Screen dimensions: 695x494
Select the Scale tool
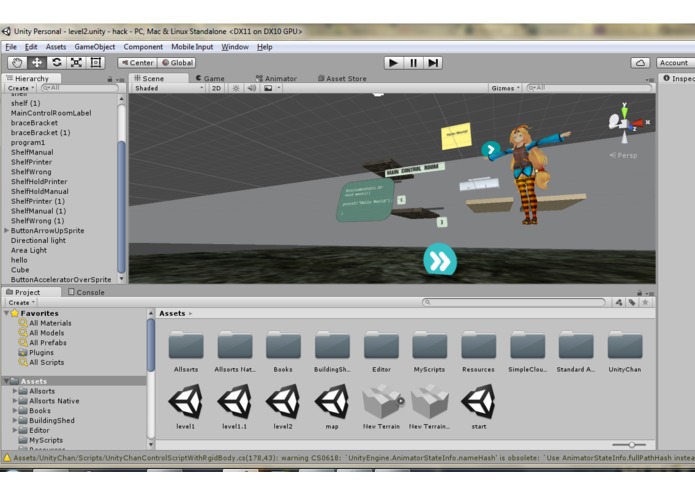76,63
